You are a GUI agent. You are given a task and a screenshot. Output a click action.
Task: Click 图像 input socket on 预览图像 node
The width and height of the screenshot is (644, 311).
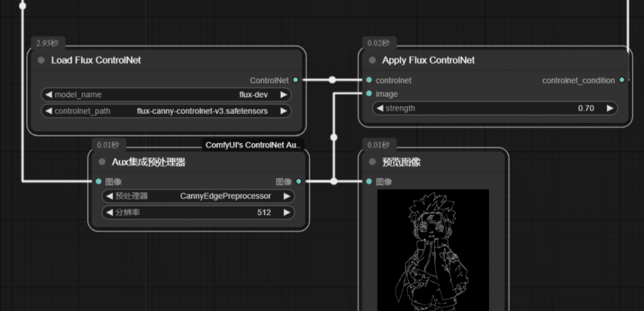coord(369,182)
